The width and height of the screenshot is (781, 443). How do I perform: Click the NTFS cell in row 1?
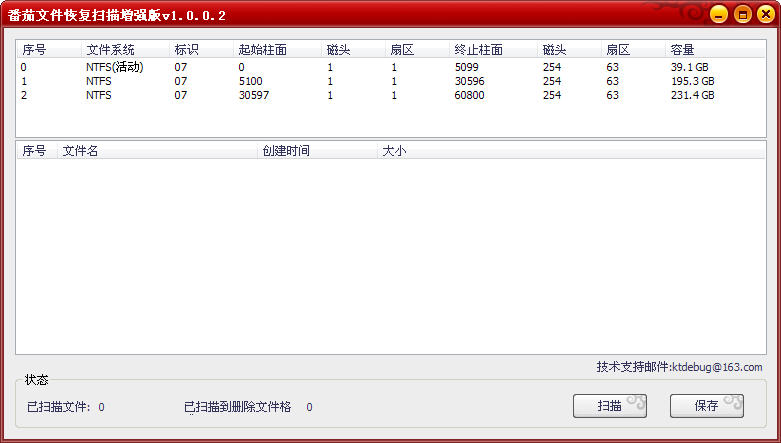pyautogui.click(x=99, y=81)
